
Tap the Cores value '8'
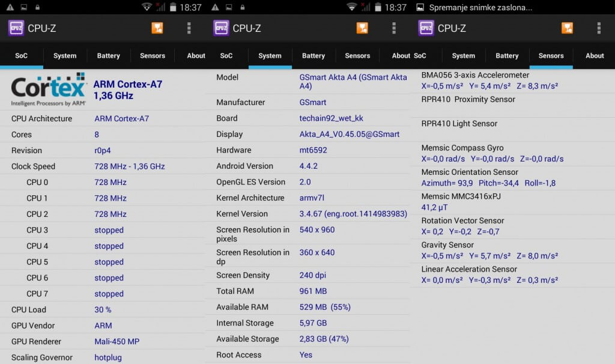97,135
